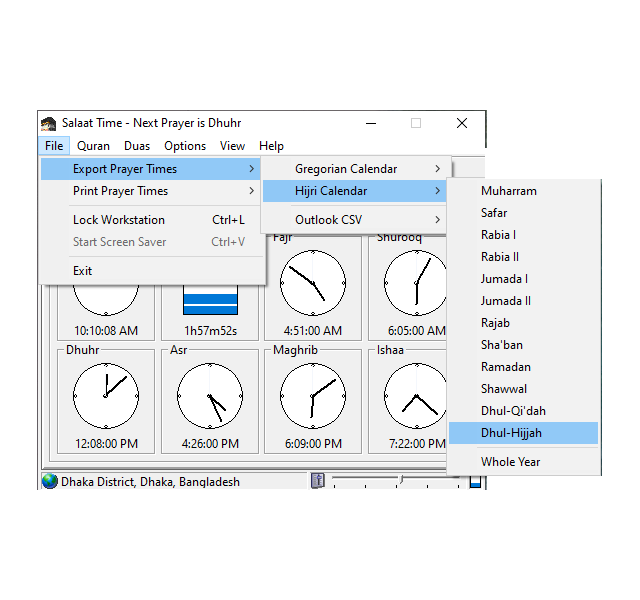Select Rabia II month
This screenshot has width=640, height=600.
pyautogui.click(x=523, y=257)
